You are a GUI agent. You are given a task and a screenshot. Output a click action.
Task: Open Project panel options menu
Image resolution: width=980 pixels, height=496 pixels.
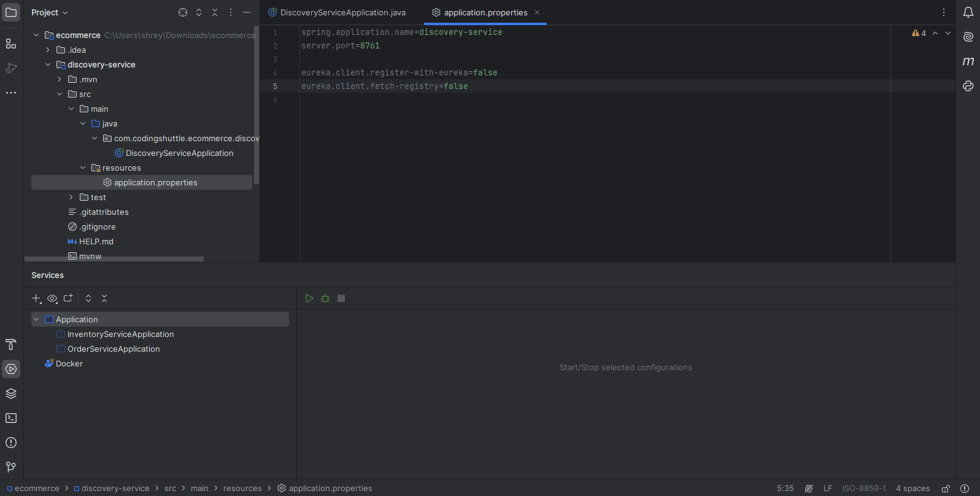tap(231, 12)
